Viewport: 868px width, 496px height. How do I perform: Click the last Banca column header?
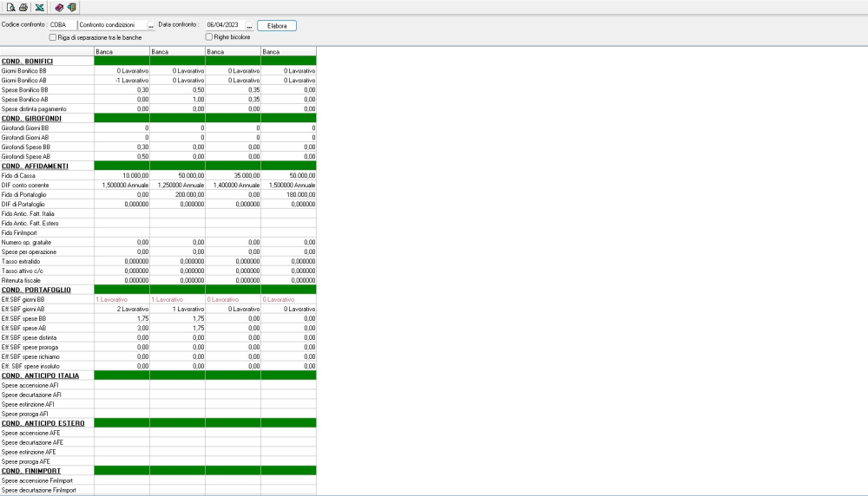pyautogui.click(x=288, y=52)
